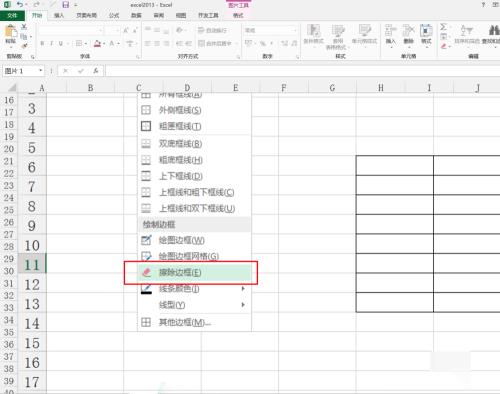Switch to the Insert (插入) ribbon tab
Screen dimensions: 500x394
(x=59, y=15)
